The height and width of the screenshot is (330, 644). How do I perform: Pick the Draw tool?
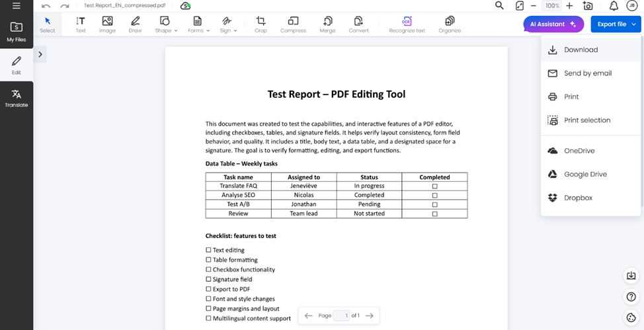coord(135,24)
